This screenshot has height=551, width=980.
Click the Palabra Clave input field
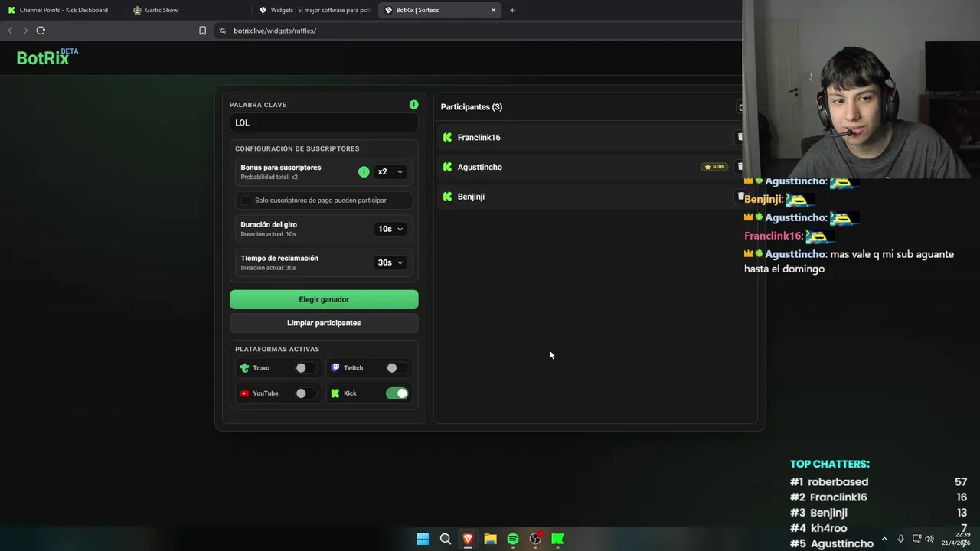tap(324, 122)
